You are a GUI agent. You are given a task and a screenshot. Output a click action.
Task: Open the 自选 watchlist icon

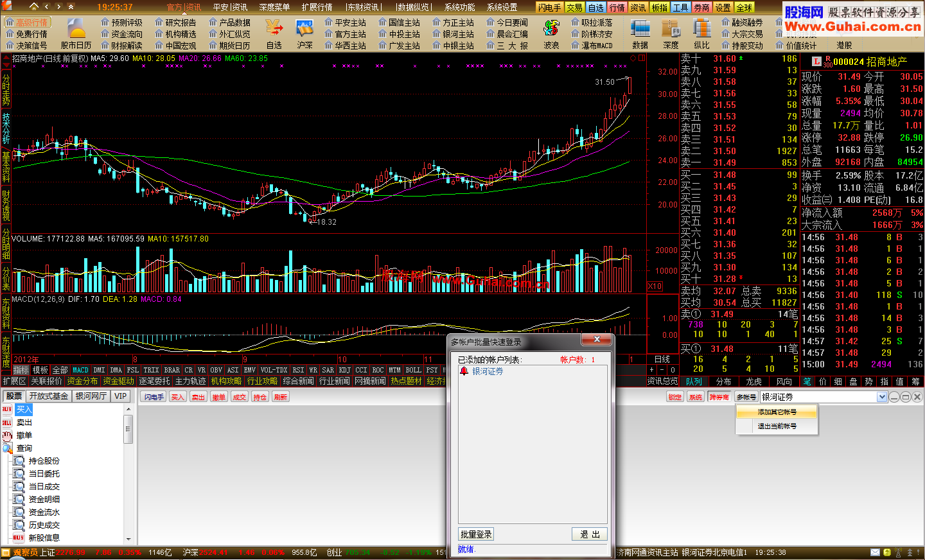click(x=274, y=34)
